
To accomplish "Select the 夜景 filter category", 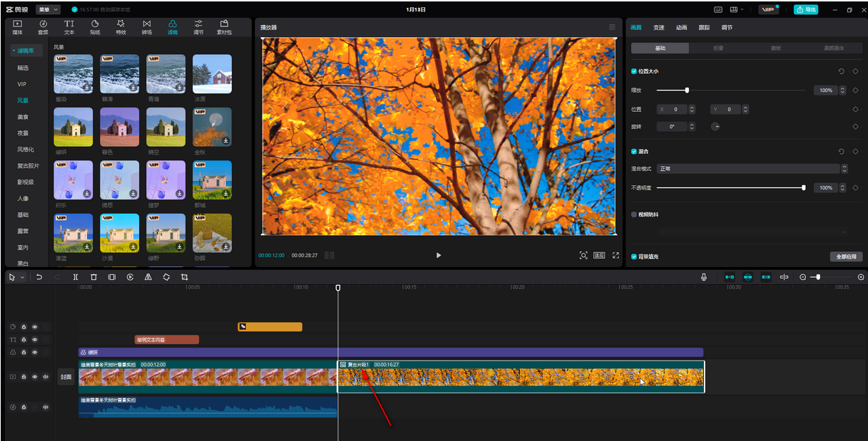I will [x=23, y=133].
